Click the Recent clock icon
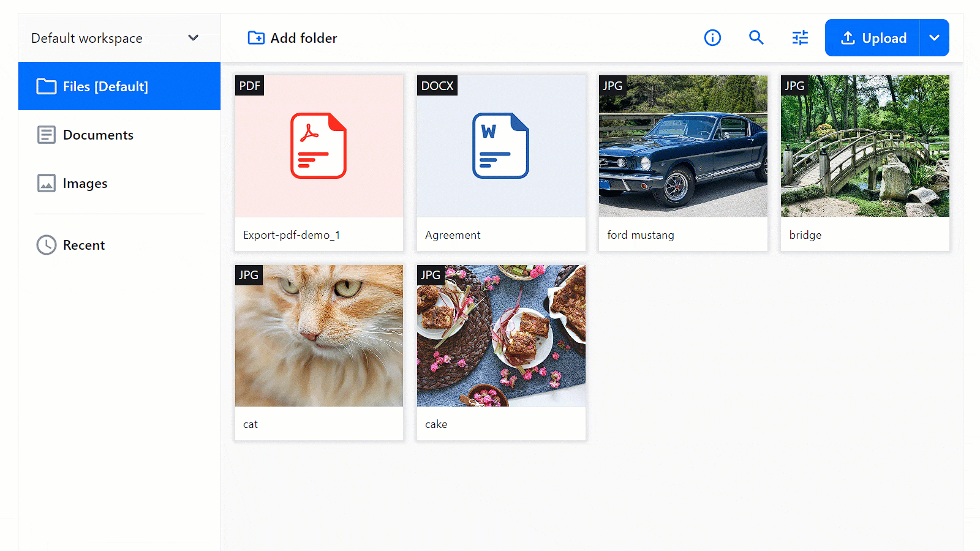The width and height of the screenshot is (980, 551). pos(47,245)
